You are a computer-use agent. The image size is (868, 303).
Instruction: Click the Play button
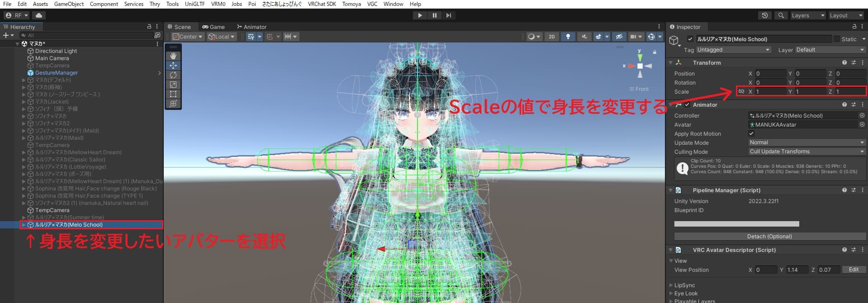click(420, 15)
